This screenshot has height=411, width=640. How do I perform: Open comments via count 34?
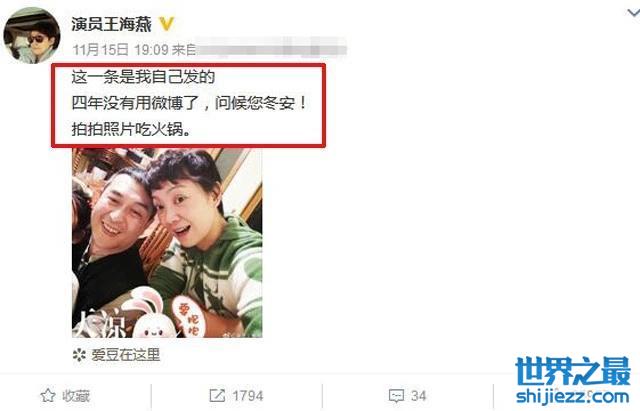tap(418, 396)
